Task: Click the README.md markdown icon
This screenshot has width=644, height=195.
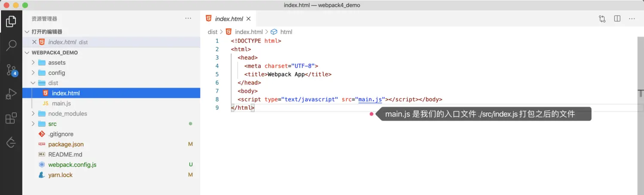Action: [x=42, y=154]
